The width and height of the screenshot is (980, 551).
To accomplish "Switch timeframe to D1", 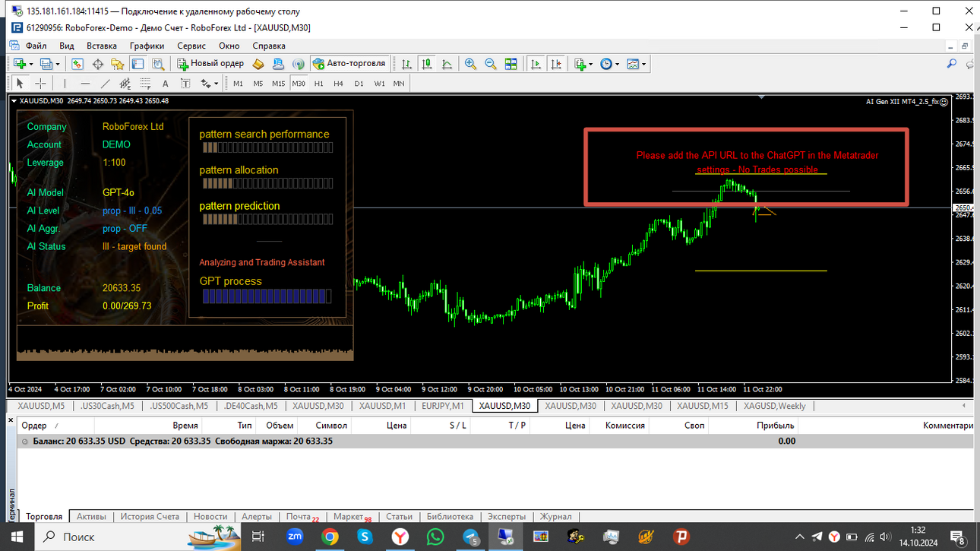I will click(x=359, y=84).
